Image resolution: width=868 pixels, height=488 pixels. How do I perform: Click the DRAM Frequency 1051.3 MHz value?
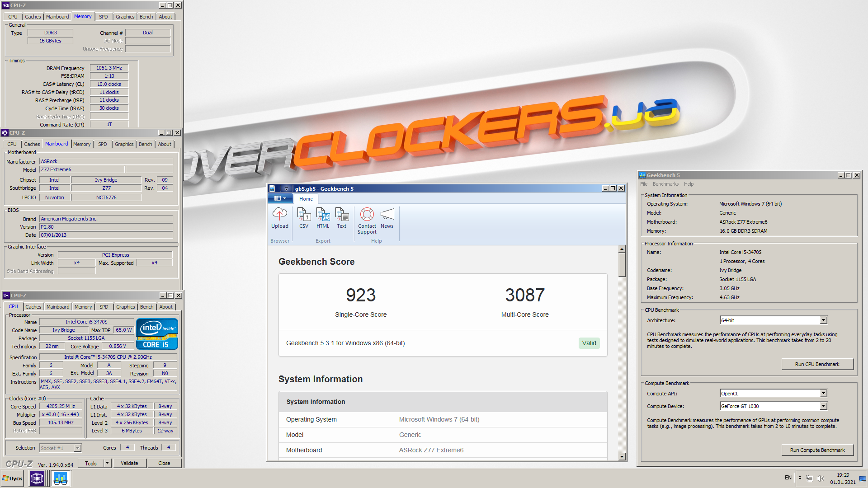[x=109, y=68]
